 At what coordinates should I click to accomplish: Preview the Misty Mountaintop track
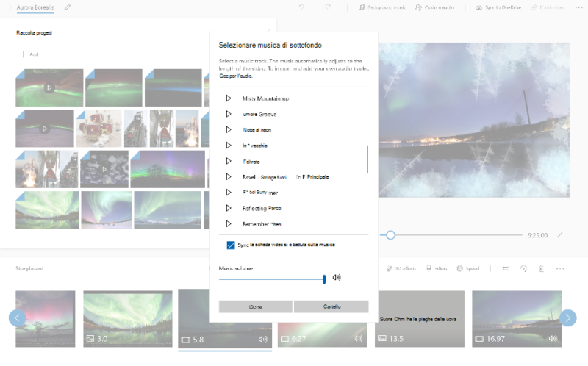[229, 98]
